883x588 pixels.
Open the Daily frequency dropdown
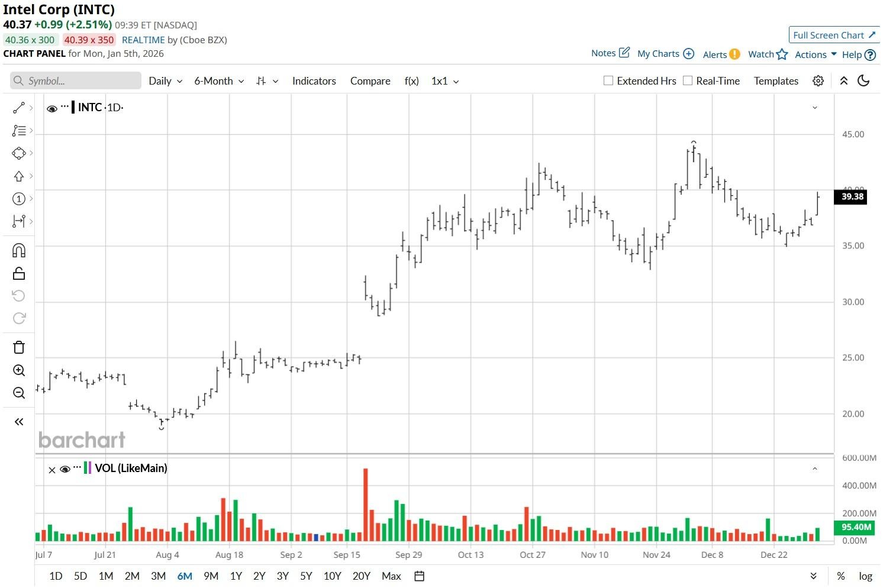tap(165, 81)
